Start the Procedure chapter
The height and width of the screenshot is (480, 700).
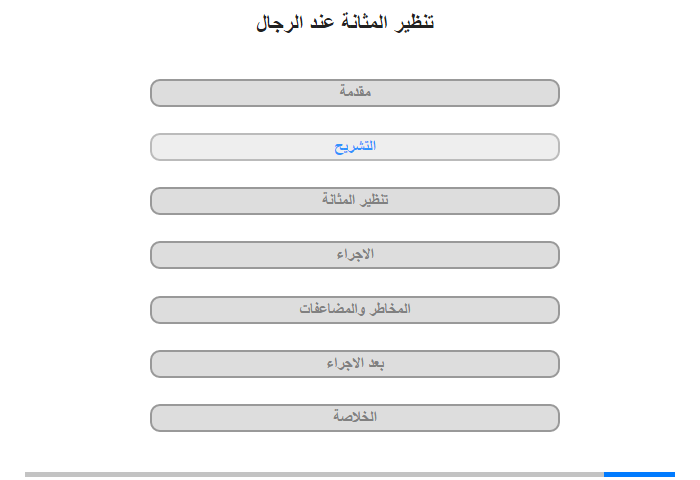354,255
